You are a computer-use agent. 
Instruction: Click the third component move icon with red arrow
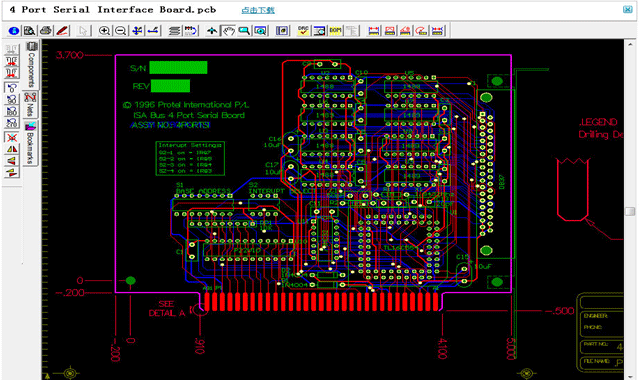coord(11,73)
